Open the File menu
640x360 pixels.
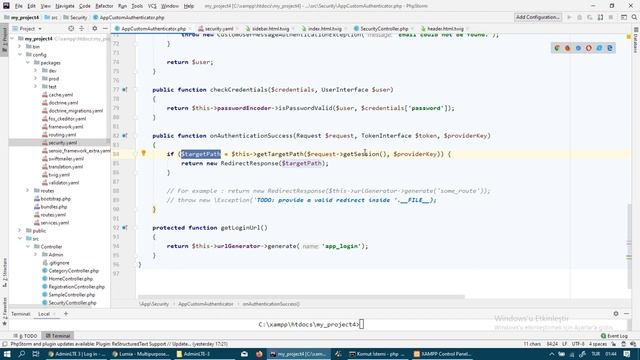click(19, 6)
